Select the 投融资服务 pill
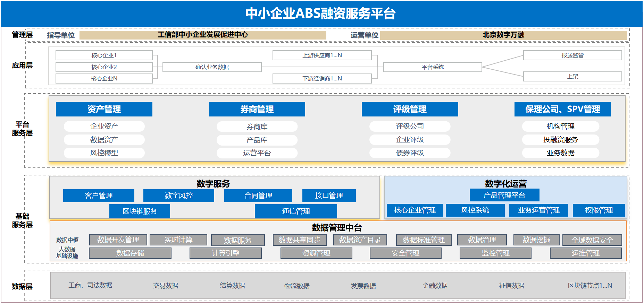This screenshot has width=644, height=304. pyautogui.click(x=561, y=140)
